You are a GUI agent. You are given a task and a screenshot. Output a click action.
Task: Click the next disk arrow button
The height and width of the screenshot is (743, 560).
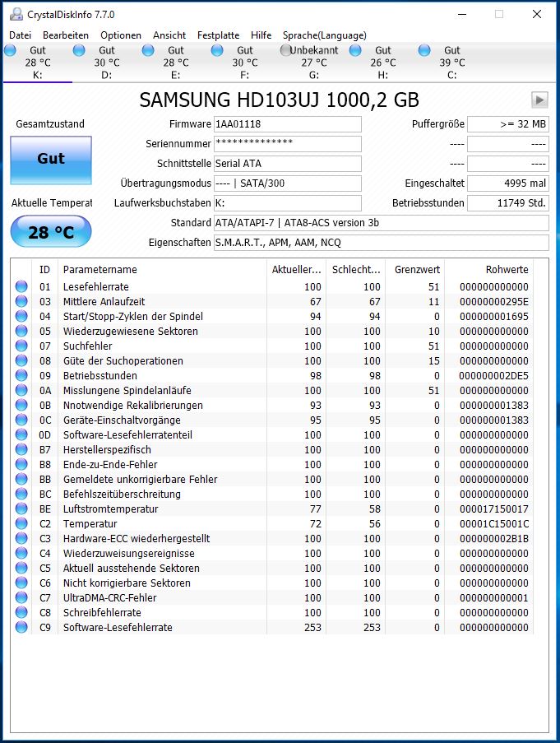[x=539, y=100]
